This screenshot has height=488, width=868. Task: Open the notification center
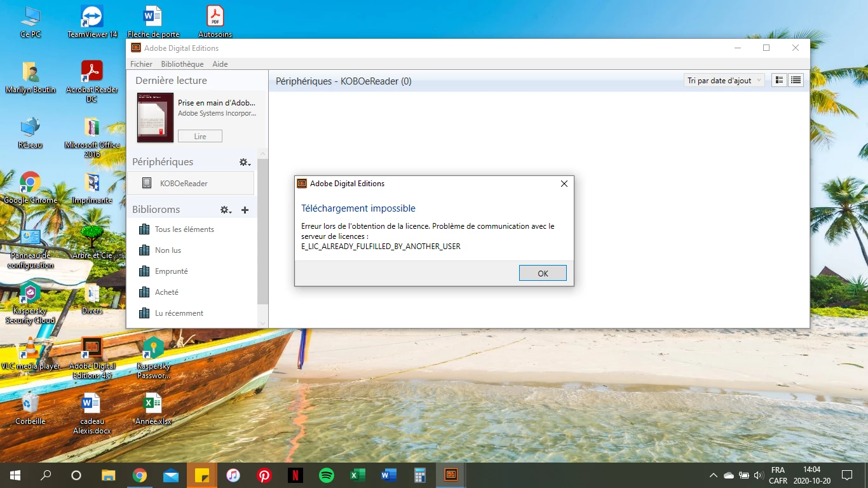pos(846,475)
